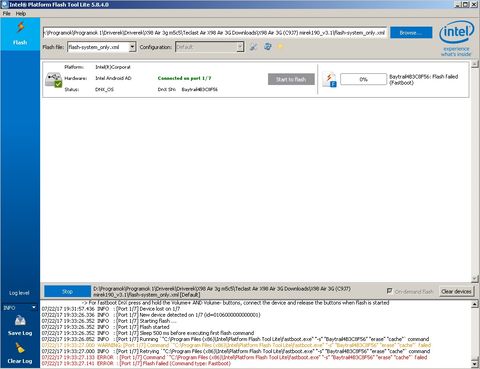This screenshot has width=480, height=369.
Task: Click the connected USB device icon
Action: click(54, 80)
